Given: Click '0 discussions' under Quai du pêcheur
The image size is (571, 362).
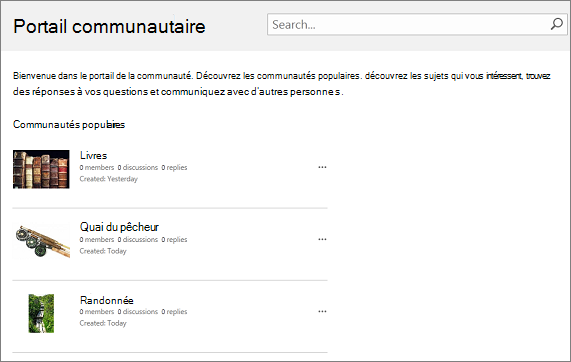Looking at the screenshot, I should (x=138, y=240).
